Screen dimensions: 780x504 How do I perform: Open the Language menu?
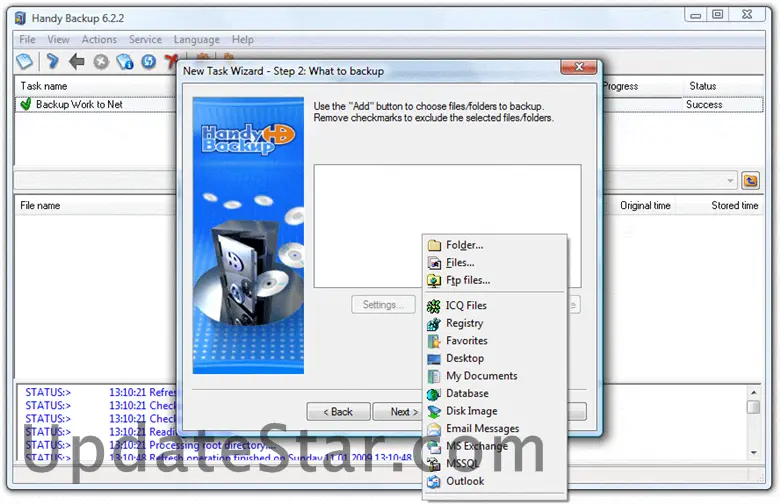tap(196, 39)
